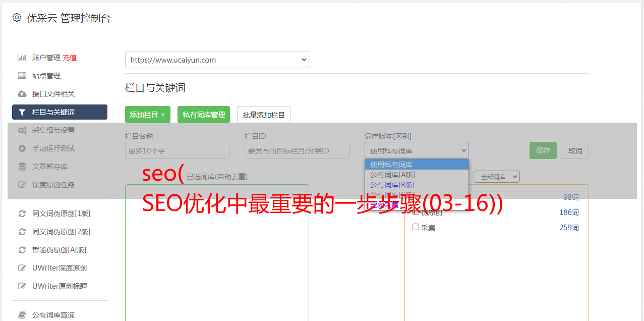Click the edit icon for UWriter深度原创
644x321 pixels.
coord(22,268)
